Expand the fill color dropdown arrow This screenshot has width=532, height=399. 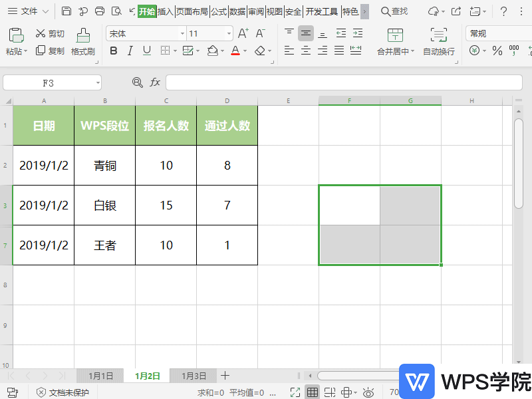[222, 51]
